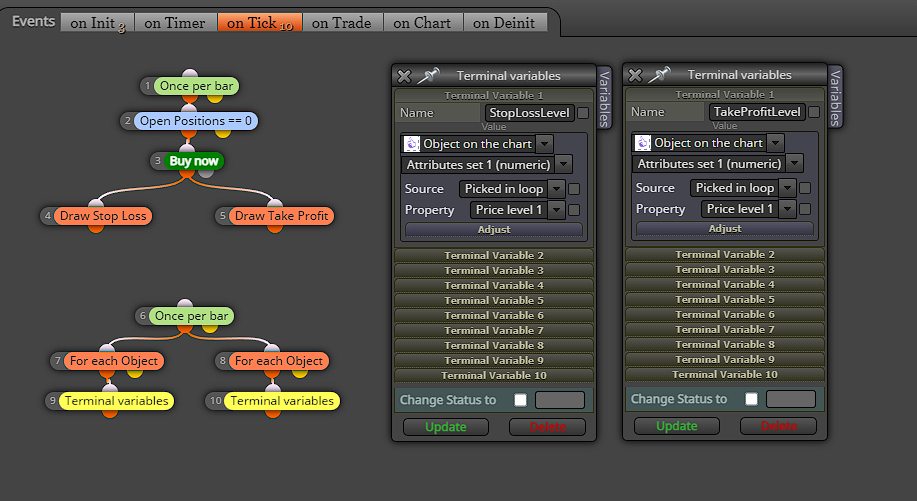The width and height of the screenshot is (917, 501).
Task: Select block 8 For each Object
Action: click(278, 361)
